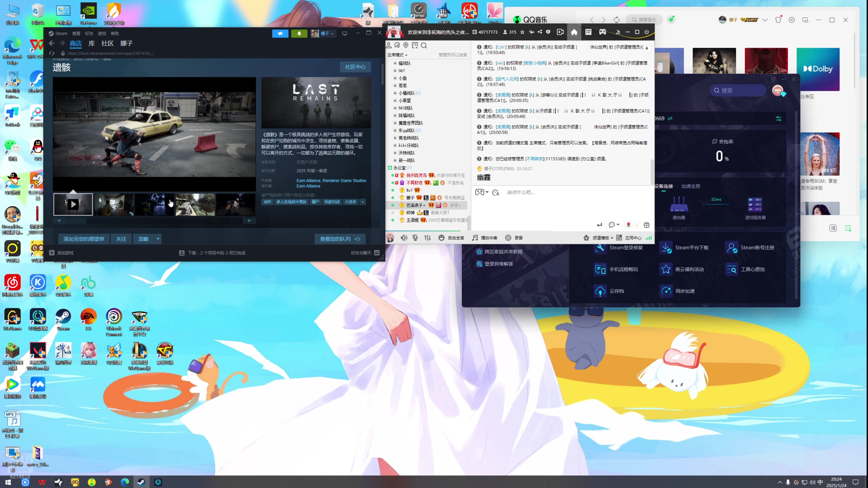The width and height of the screenshot is (868, 488).
Task: Open the YY game controller input dropdown
Action: click(x=481, y=192)
